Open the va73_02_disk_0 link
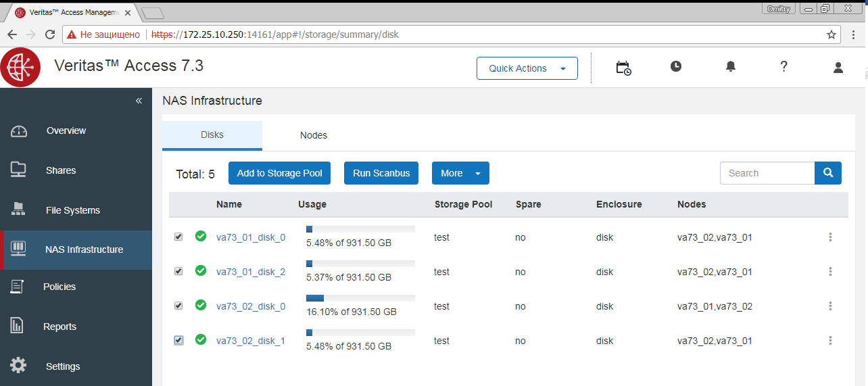This screenshot has width=868, height=386. 251,306
